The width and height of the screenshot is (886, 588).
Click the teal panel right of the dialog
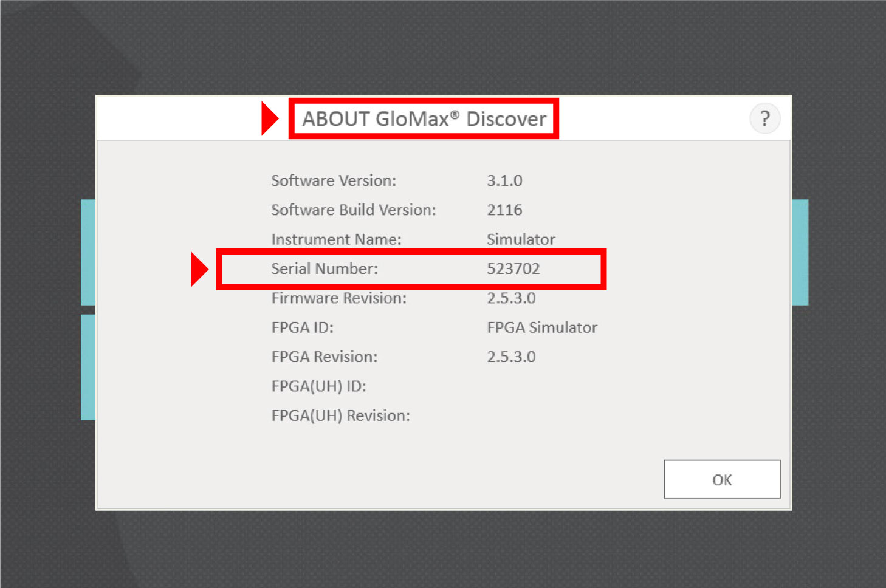click(x=800, y=252)
